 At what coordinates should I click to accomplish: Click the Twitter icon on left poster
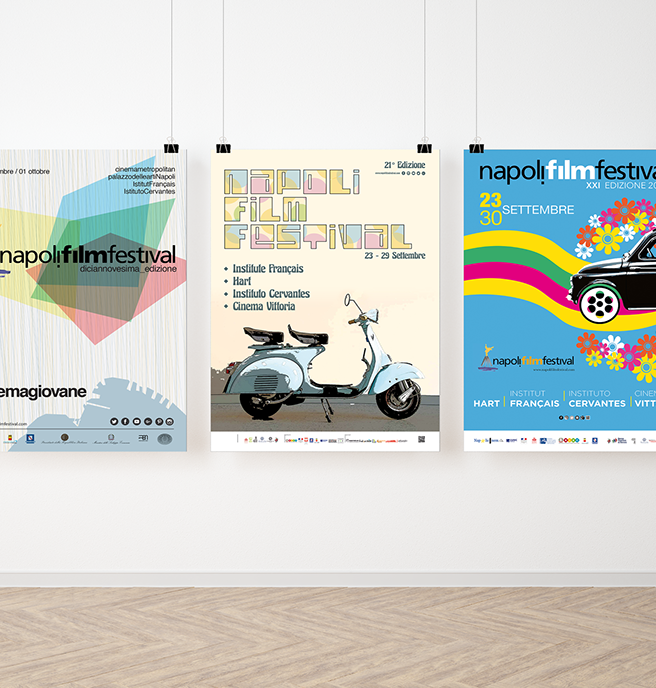[113, 421]
